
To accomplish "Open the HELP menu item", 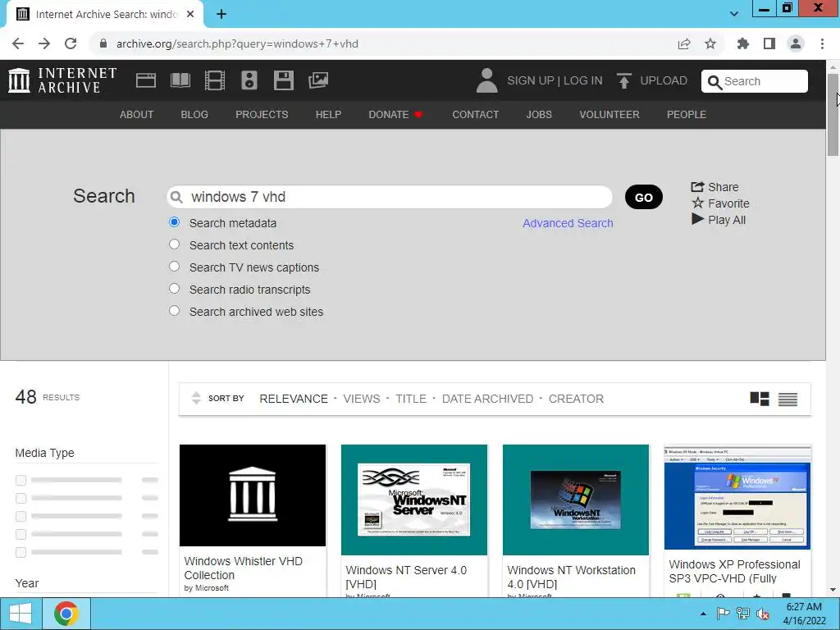I will point(328,114).
